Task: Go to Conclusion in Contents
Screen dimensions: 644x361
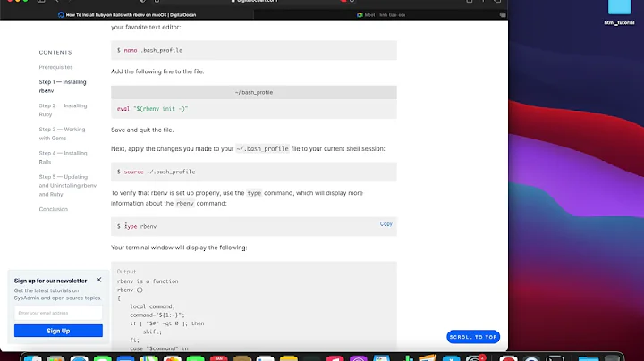Action: [54, 209]
